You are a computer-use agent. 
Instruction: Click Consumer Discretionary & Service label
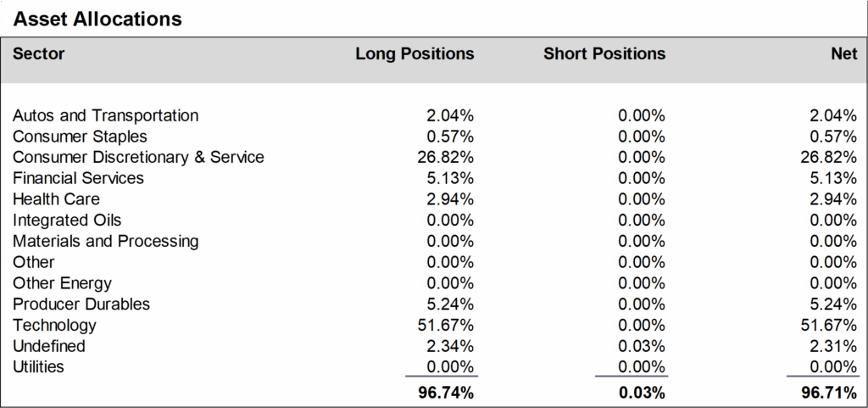coord(138,158)
